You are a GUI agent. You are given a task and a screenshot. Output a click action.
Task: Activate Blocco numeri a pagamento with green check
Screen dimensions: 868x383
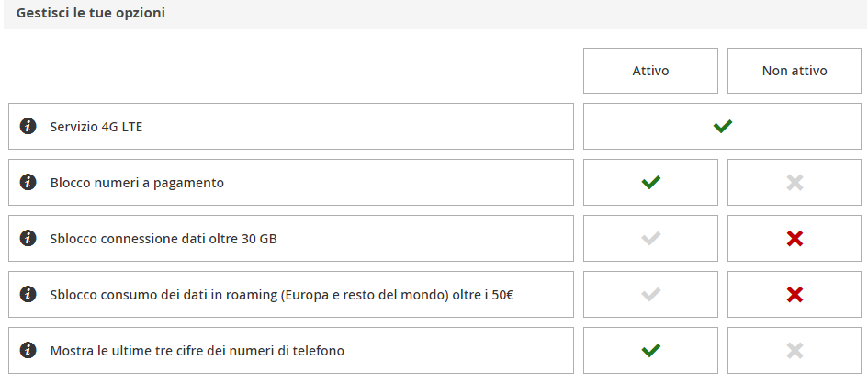pyautogui.click(x=650, y=182)
